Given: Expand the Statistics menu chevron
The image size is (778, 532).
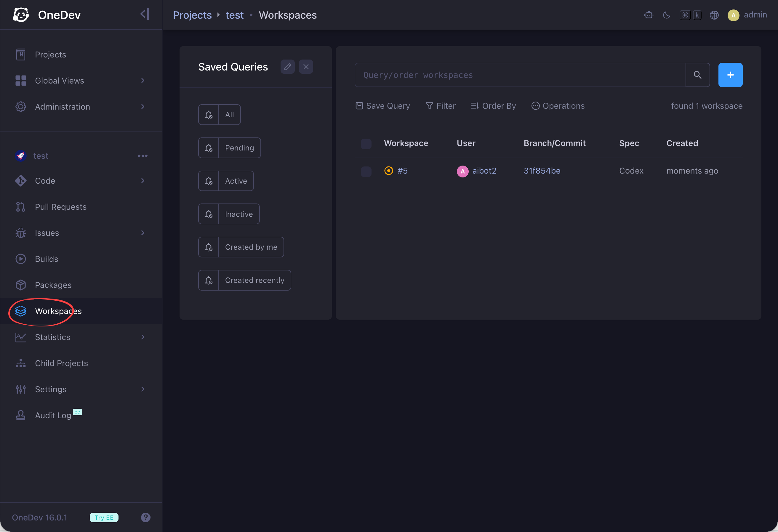Looking at the screenshot, I should click(143, 337).
